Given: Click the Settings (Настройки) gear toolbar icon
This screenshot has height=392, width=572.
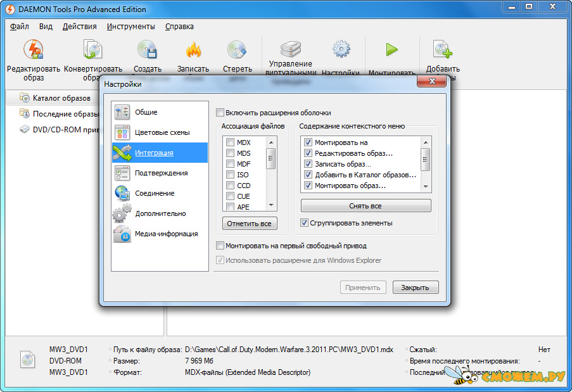Looking at the screenshot, I should (341, 49).
